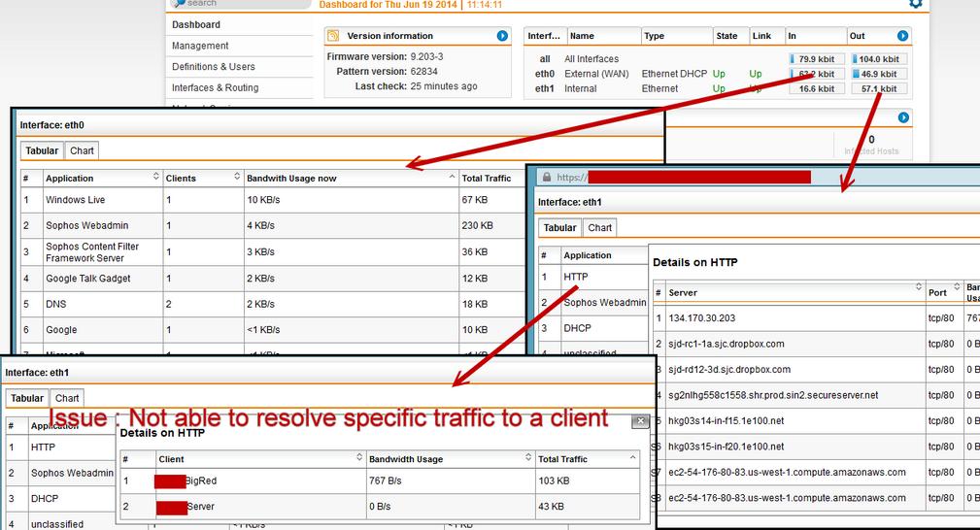
Task: Click the interfaces widget blue arrow icon
Action: pos(902,36)
